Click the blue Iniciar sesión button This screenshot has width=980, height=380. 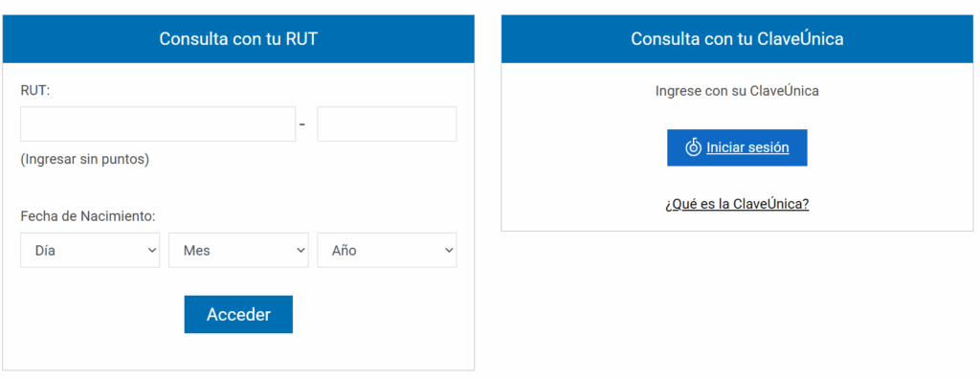[x=737, y=147]
